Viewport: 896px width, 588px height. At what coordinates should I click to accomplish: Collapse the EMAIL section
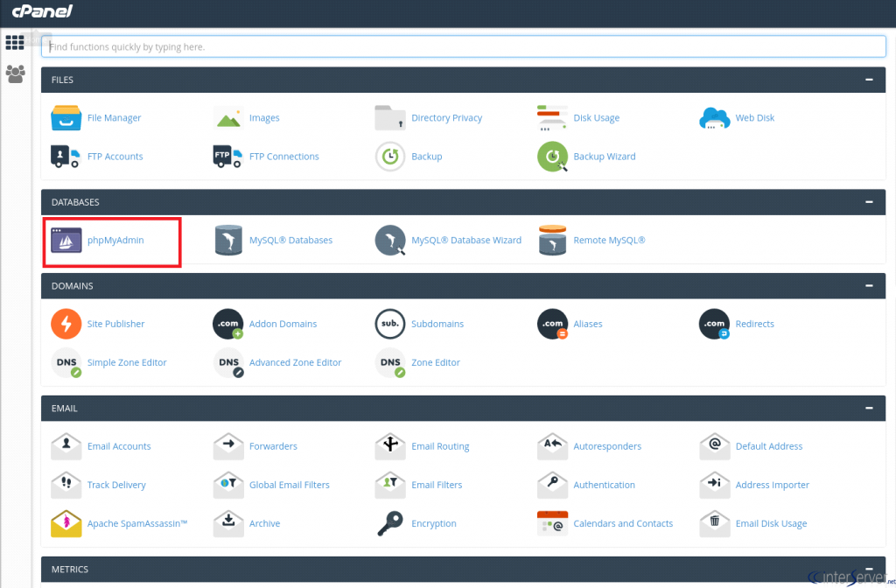(869, 408)
